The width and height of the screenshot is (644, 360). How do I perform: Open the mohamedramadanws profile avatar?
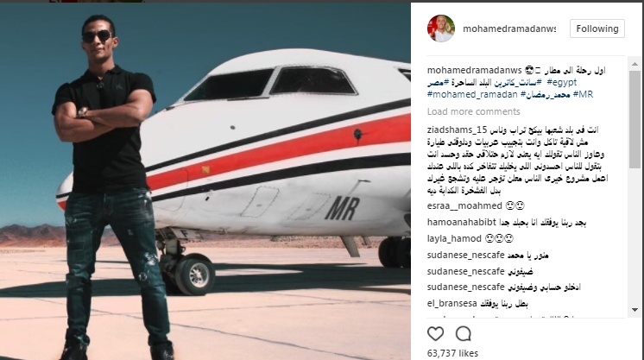(441, 28)
